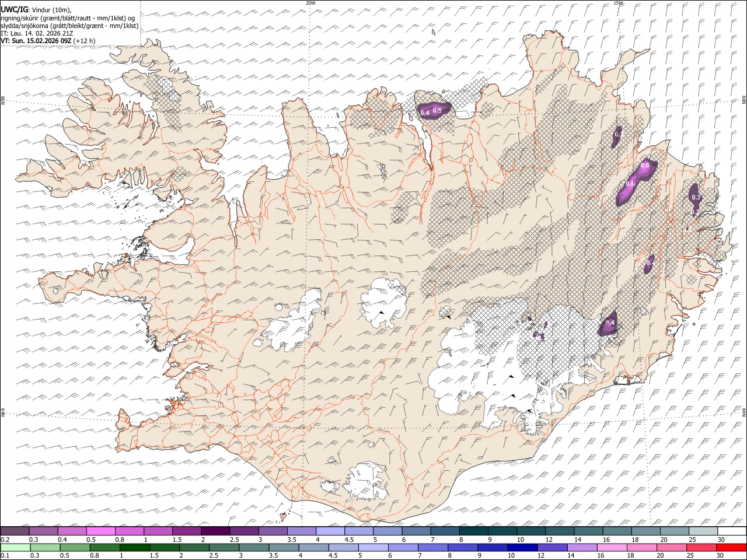Click the 'rigning/skúrir' legend description line
747x560 pixels.
68,17
